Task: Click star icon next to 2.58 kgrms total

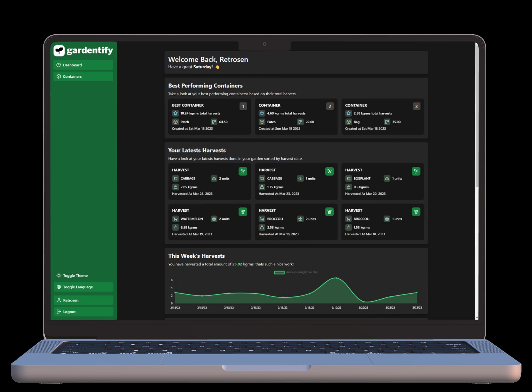Action: click(x=349, y=113)
